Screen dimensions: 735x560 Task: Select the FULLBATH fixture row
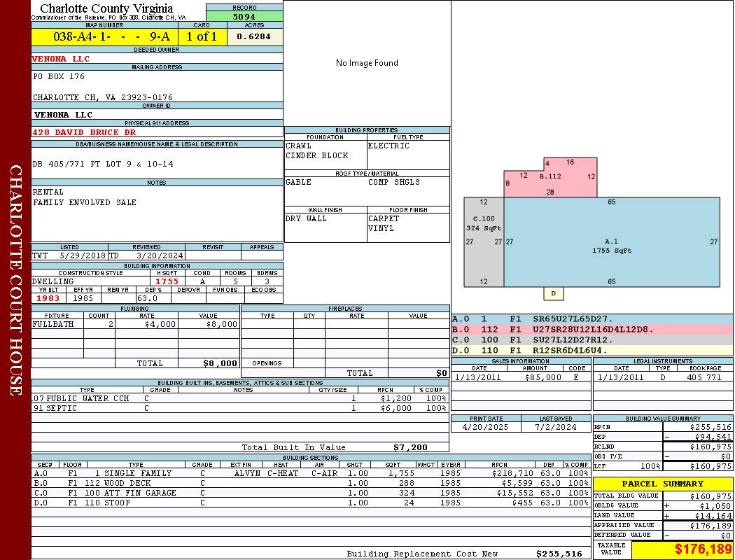coord(136,324)
